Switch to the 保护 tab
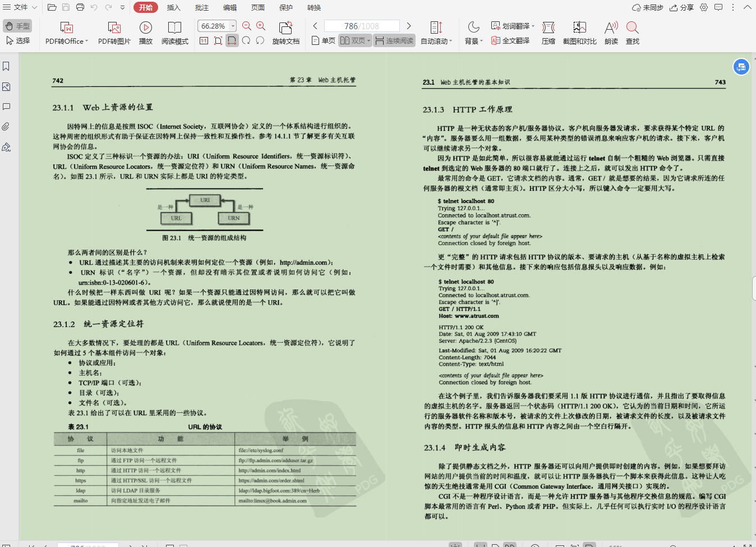756x547 pixels. click(286, 7)
